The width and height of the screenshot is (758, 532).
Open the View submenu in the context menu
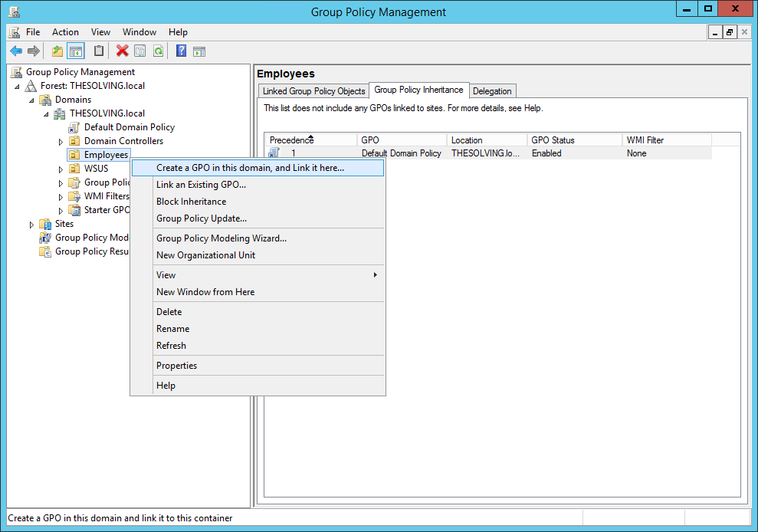pyautogui.click(x=166, y=274)
